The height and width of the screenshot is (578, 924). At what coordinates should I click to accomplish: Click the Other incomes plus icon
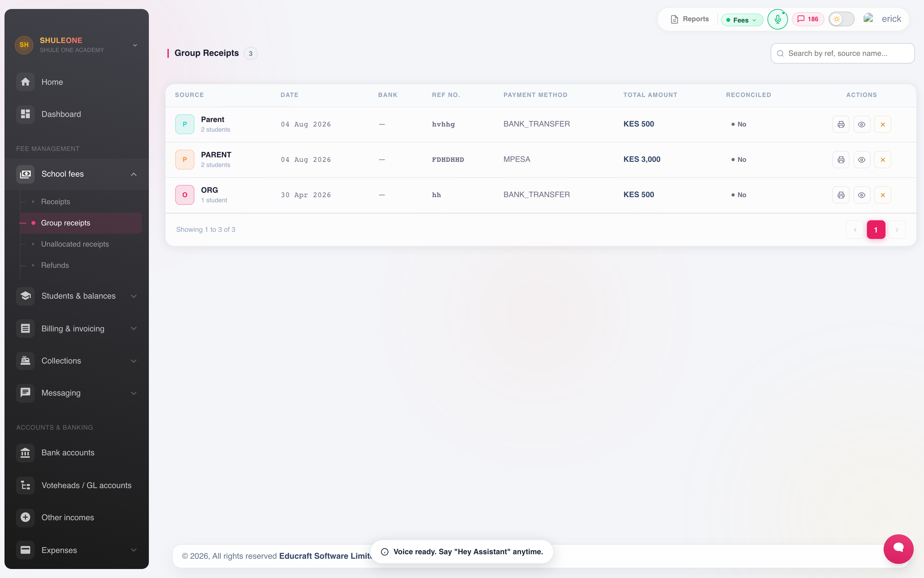point(25,517)
